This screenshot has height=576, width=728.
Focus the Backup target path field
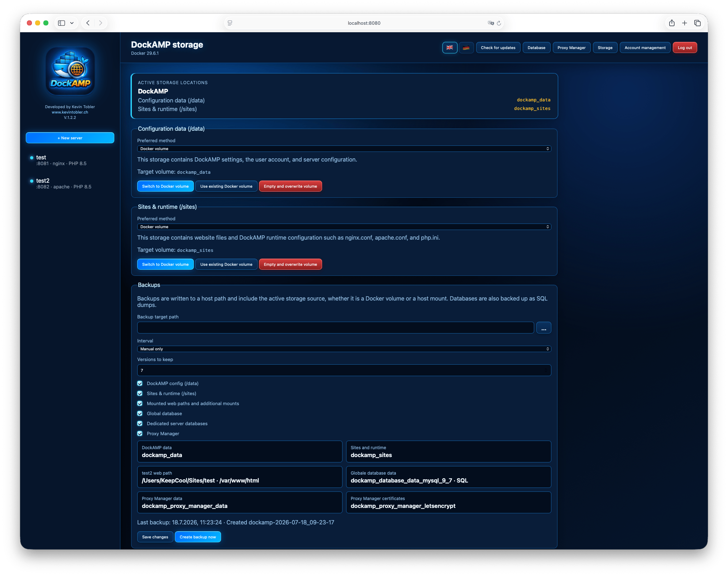click(335, 328)
